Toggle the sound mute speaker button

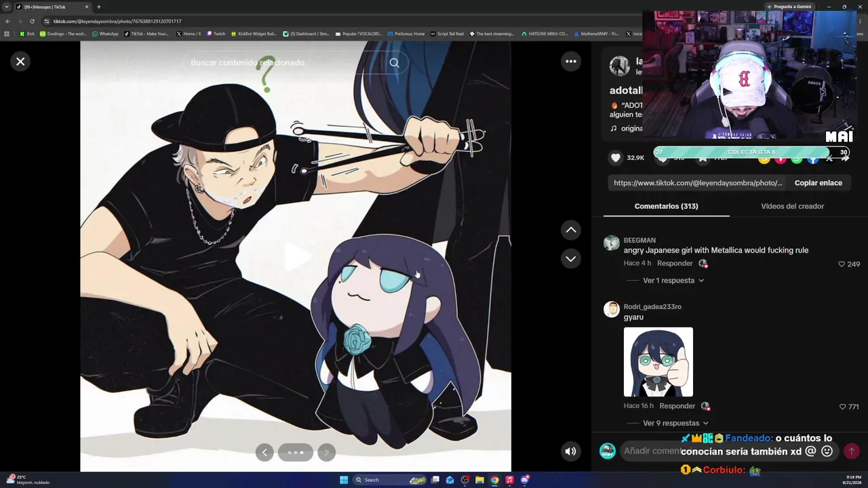tap(571, 451)
